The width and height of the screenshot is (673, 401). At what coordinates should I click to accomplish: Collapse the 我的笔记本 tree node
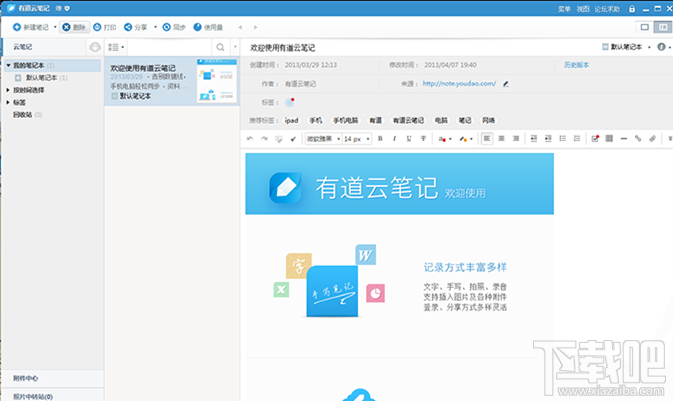click(x=8, y=65)
